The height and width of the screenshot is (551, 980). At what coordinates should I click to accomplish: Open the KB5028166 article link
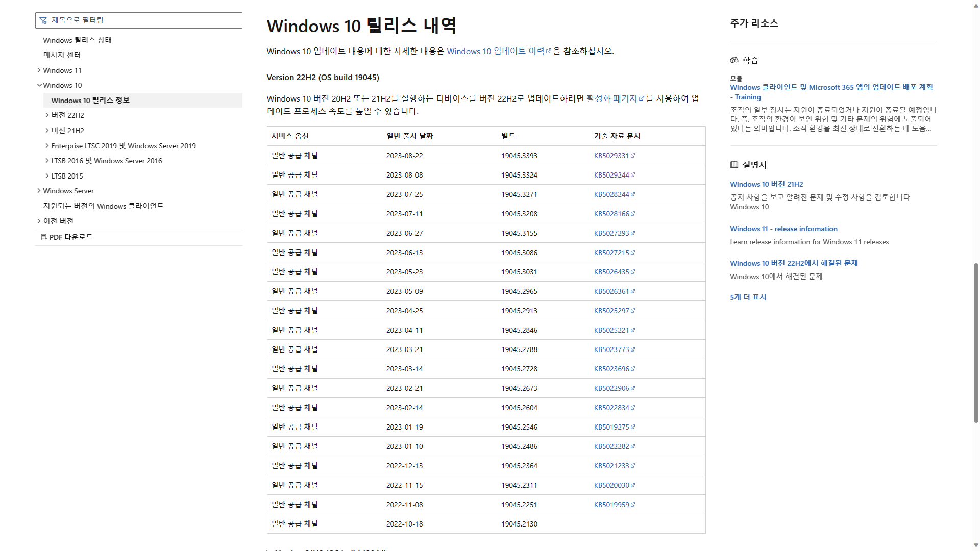(x=611, y=214)
